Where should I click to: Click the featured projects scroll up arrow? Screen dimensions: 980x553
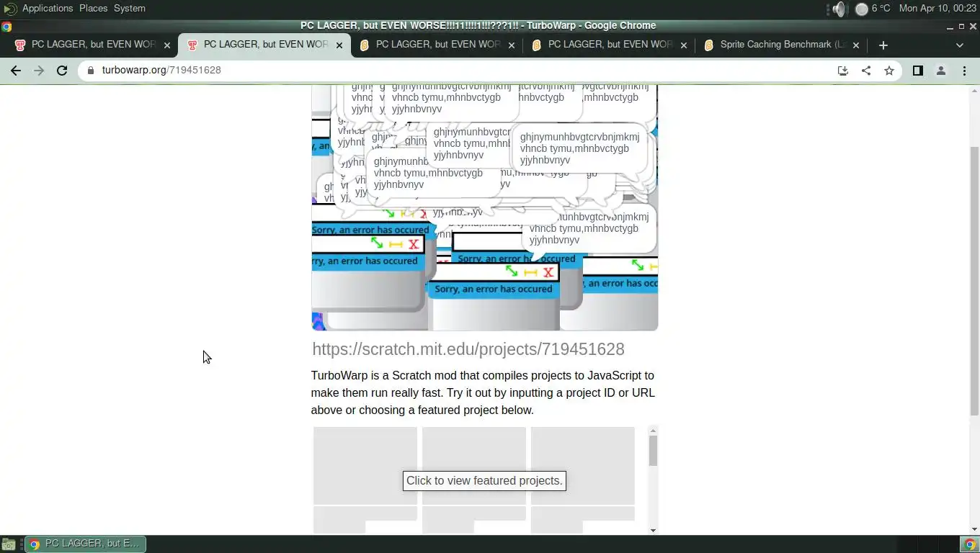pos(653,431)
